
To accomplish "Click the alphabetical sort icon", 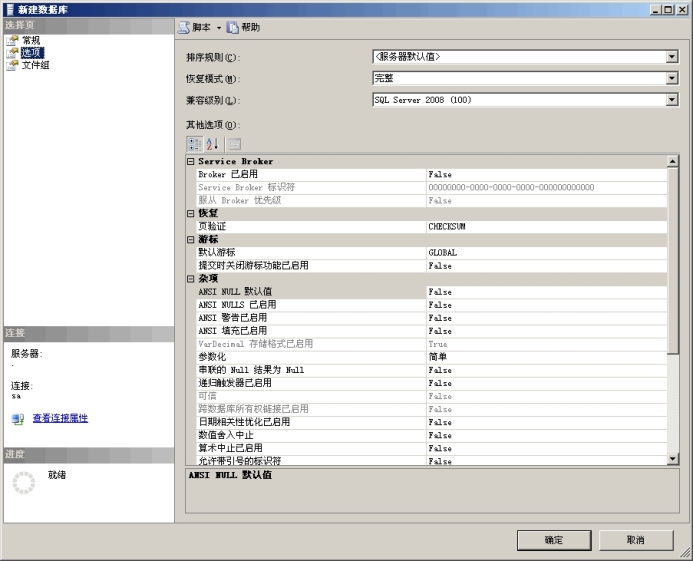I will (212, 144).
